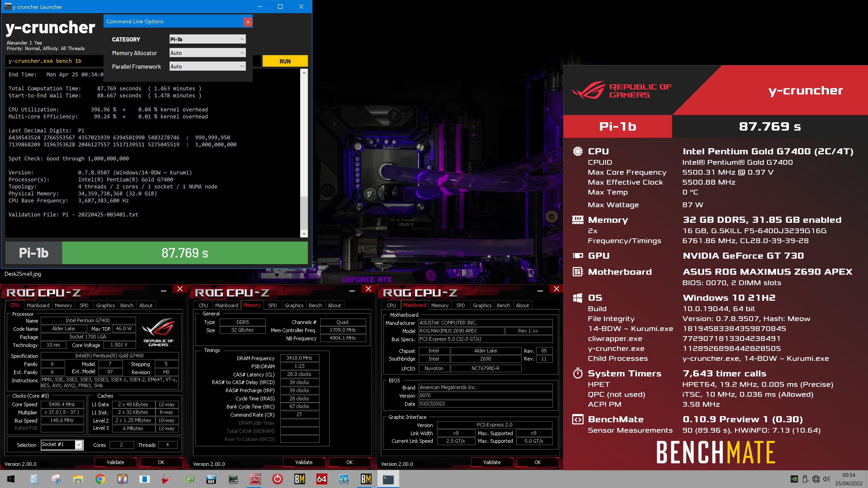Launch Calculator from the taskbar
The image size is (868, 488).
pyautogui.click(x=34, y=479)
